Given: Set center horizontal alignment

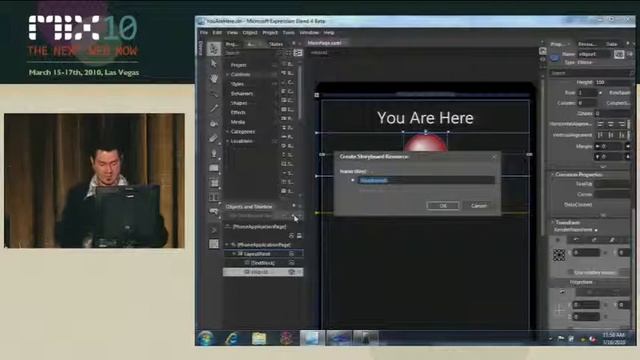Looking at the screenshot, I should click(x=611, y=124).
